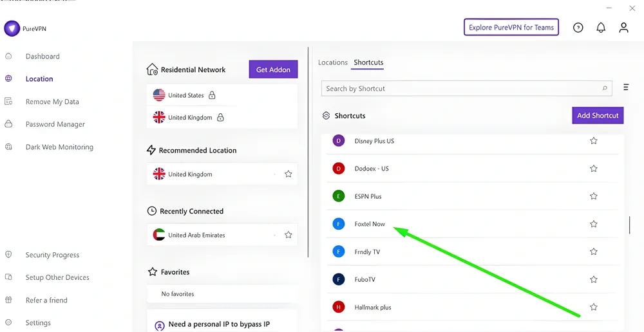The height and width of the screenshot is (332, 644).
Task: Connect to recently used United Arab Emirates
Action: [222, 235]
